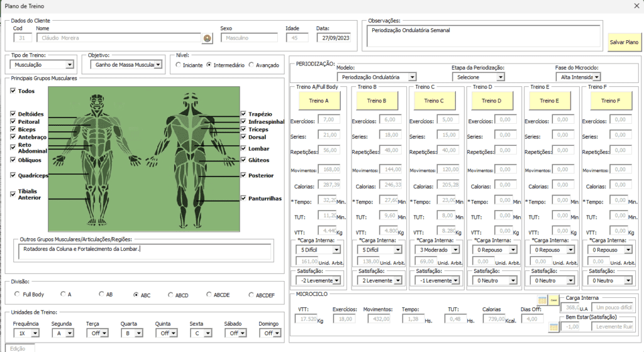The width and height of the screenshot is (644, 352).
Task: Open the Treino A button
Action: pyautogui.click(x=319, y=101)
